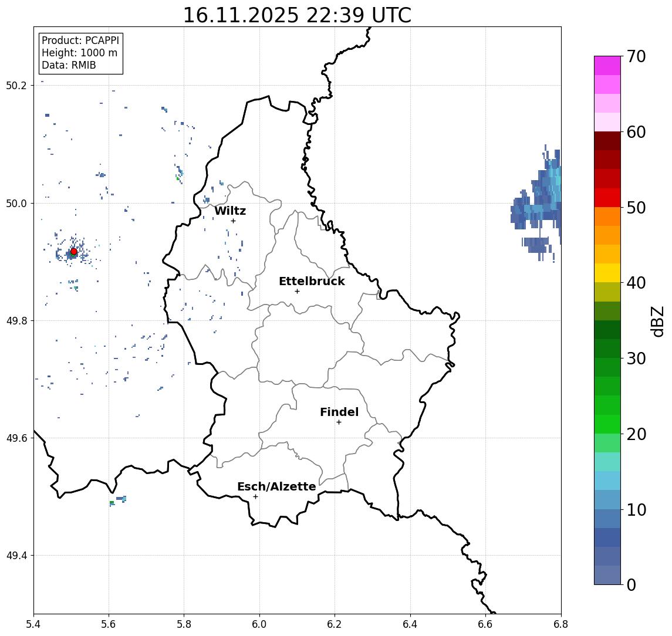The image size is (672, 636).
Task: Click the longitude tick label 5.6
Action: [109, 624]
